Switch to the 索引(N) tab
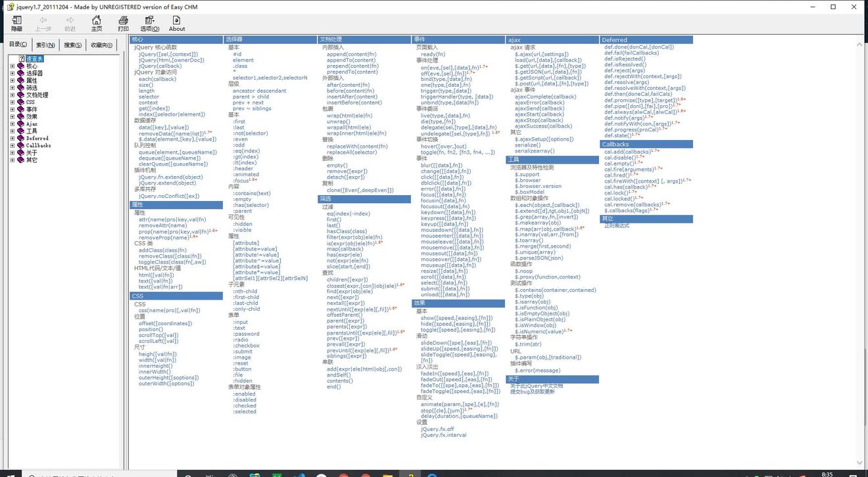The width and height of the screenshot is (868, 477). click(x=45, y=45)
